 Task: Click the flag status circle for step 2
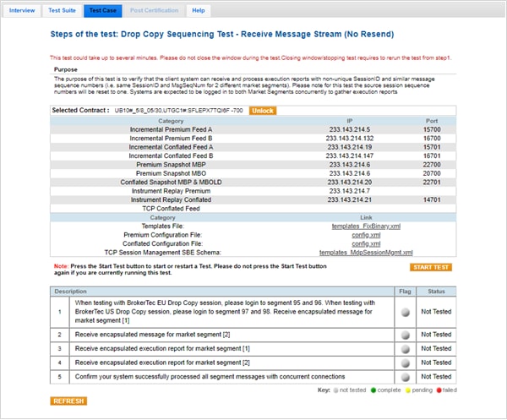406,335
